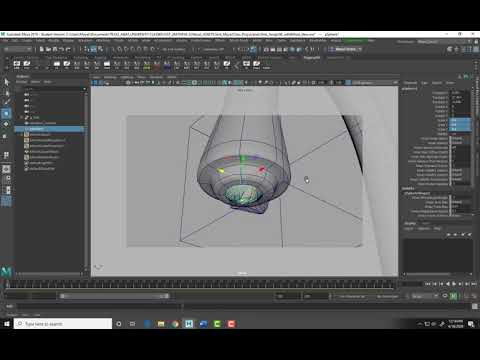Viewport: 480px width, 360px height.
Task: Expand the group node in Outliner
Action: click(x=22, y=117)
